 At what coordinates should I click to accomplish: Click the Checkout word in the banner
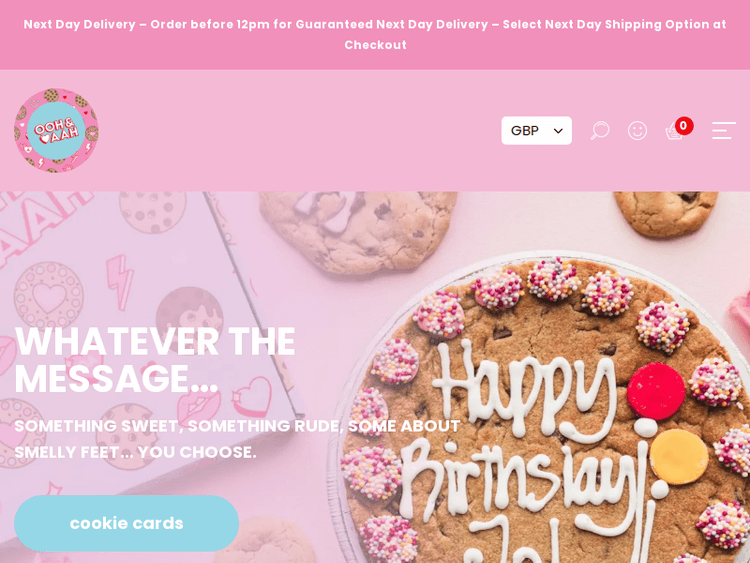(x=375, y=45)
